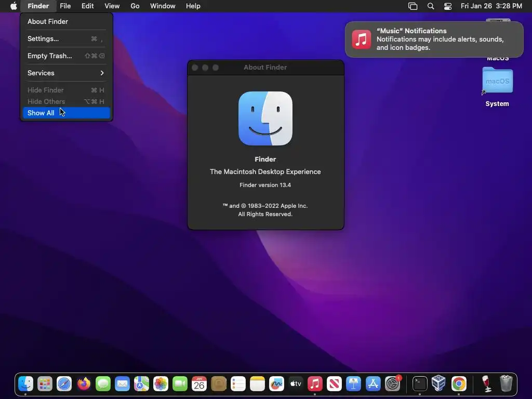Viewport: 532px width, 399px height.
Task: Launch Google Chrome from the Dock
Action: (x=459, y=384)
